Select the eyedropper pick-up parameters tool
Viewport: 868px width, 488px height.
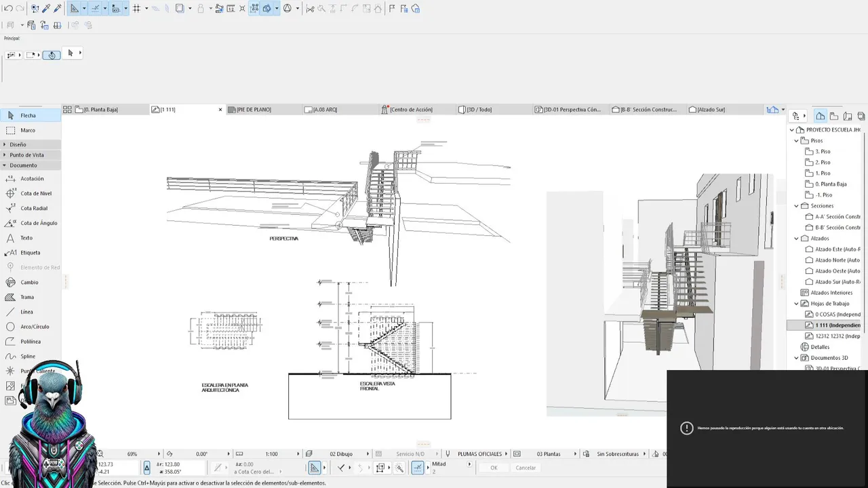[x=46, y=9]
